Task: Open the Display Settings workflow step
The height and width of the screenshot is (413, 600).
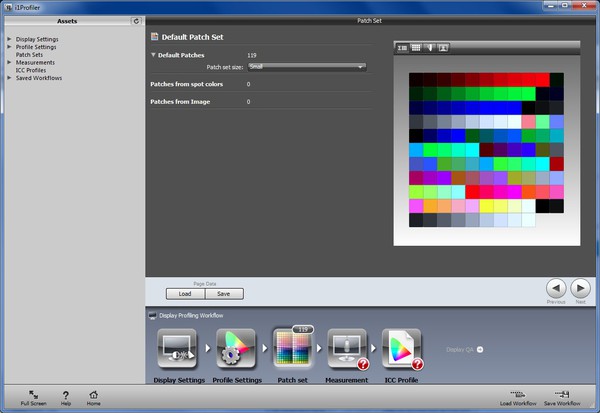Action: pyautogui.click(x=177, y=349)
